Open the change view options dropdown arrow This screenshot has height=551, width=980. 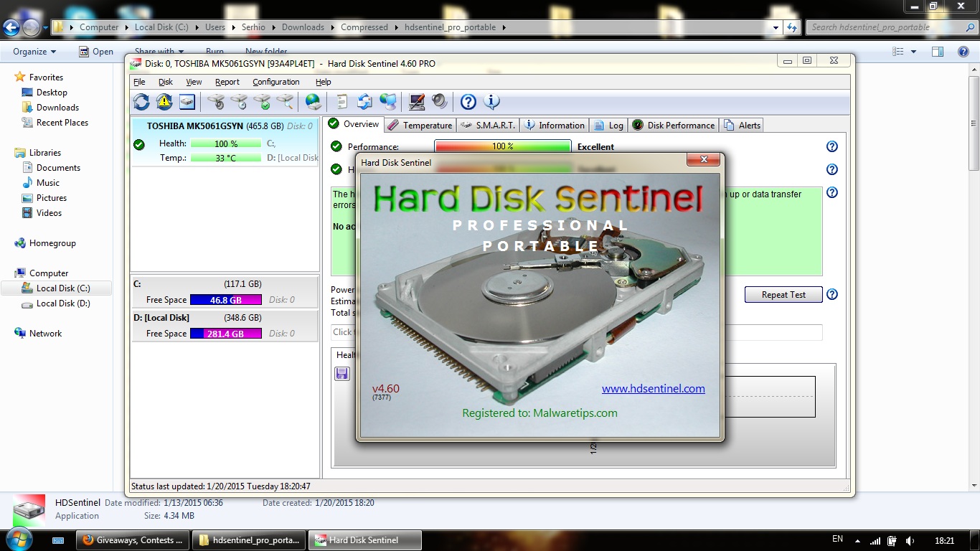913,52
